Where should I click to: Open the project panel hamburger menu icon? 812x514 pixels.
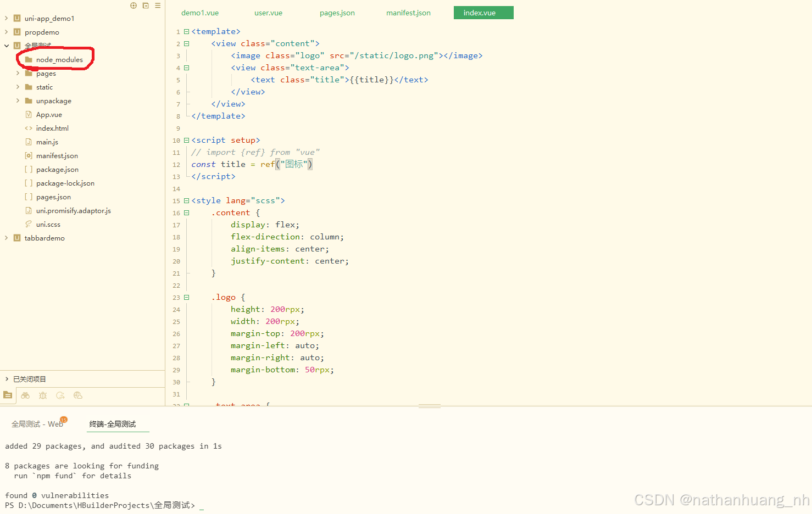[158, 5]
